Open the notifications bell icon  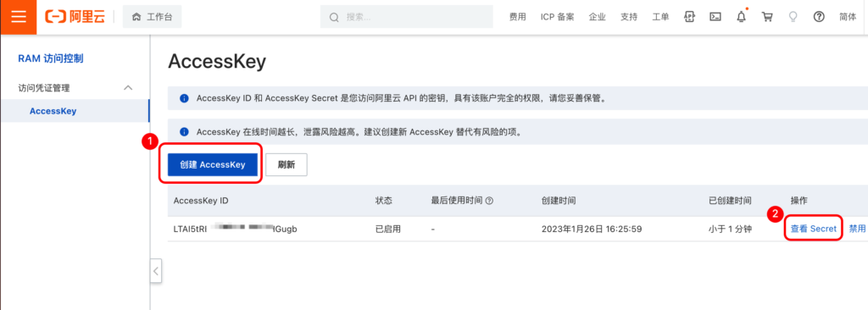click(x=741, y=17)
